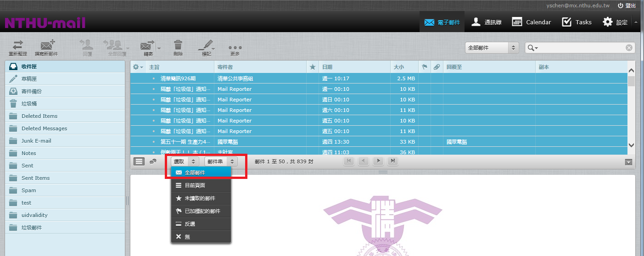Open Tasks from the top navigation
Screen dimensions: 644x256
(577, 22)
